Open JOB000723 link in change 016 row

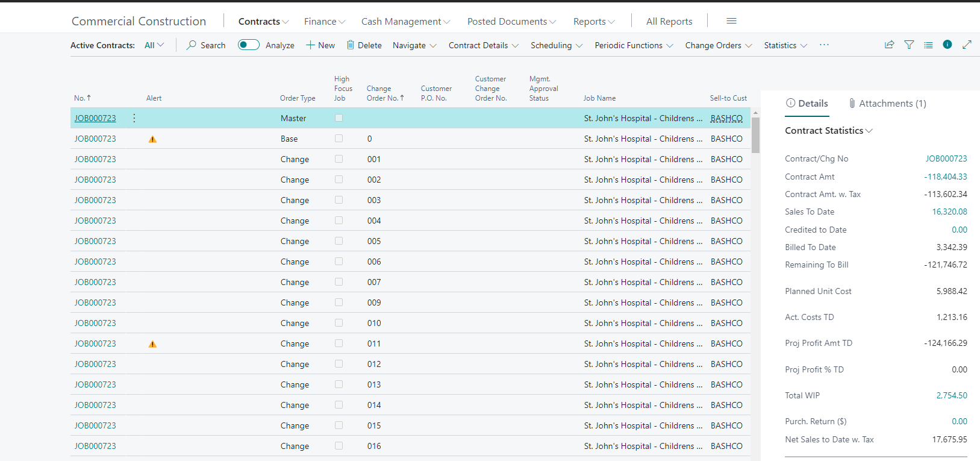(x=95, y=446)
